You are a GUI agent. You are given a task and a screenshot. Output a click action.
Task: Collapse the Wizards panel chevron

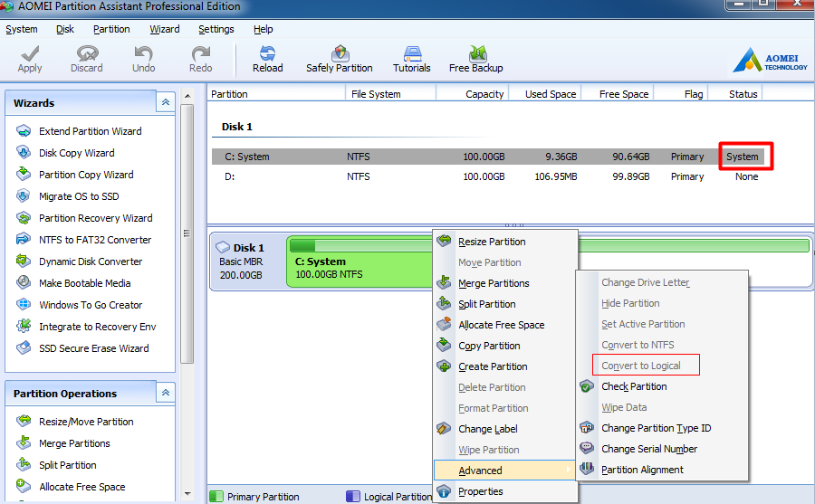click(x=166, y=102)
